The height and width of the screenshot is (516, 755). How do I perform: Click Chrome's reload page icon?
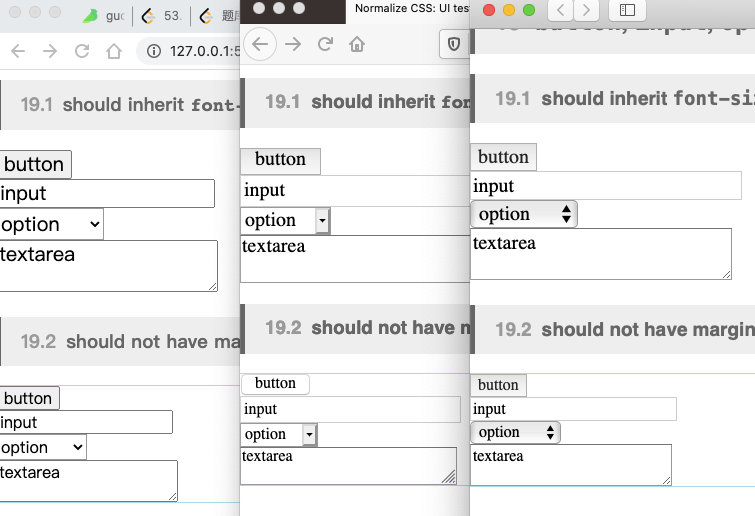tap(82, 51)
